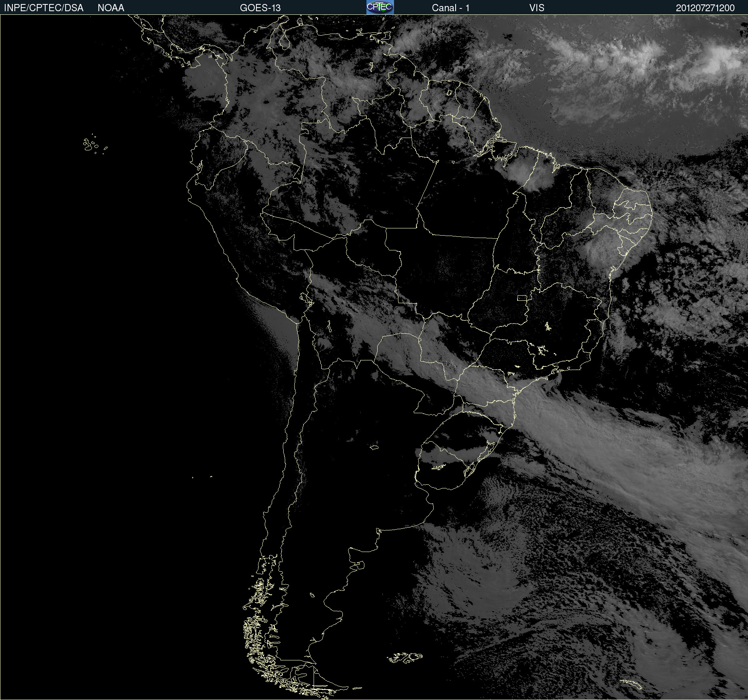Click the VIS channel label

[537, 8]
